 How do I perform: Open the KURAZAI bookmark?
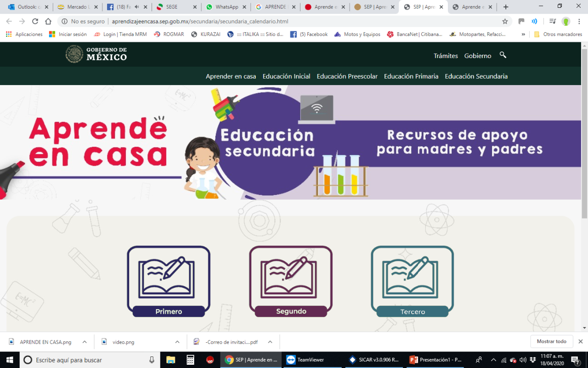point(205,34)
